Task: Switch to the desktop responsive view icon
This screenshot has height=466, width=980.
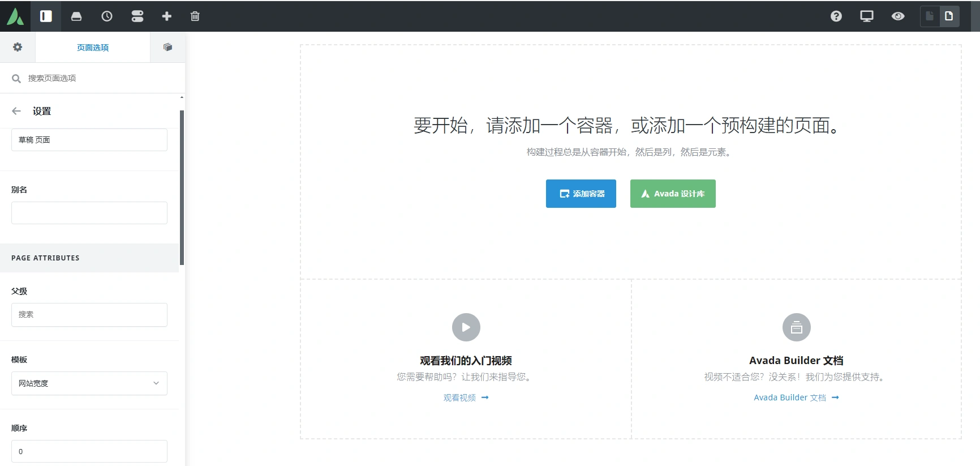Action: pyautogui.click(x=867, y=16)
